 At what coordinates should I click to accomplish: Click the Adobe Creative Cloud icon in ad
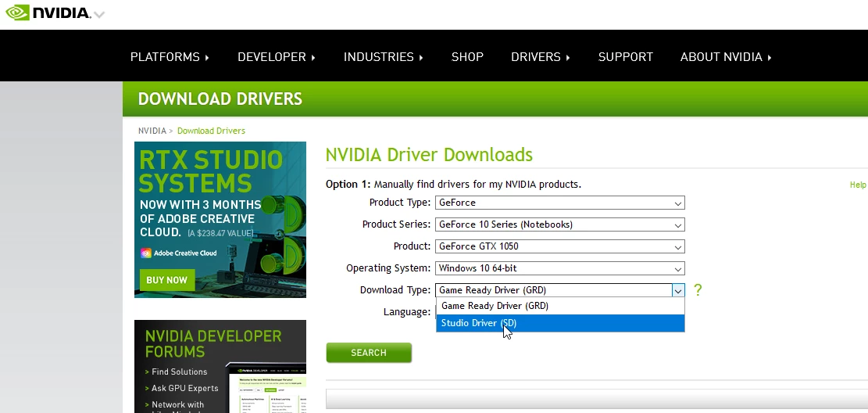[x=145, y=253]
